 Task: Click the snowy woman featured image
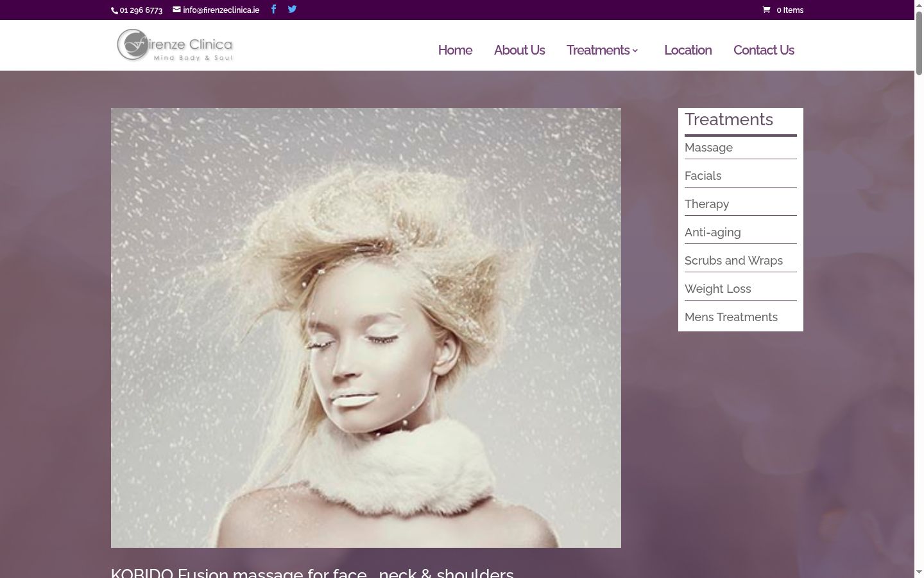pyautogui.click(x=366, y=328)
